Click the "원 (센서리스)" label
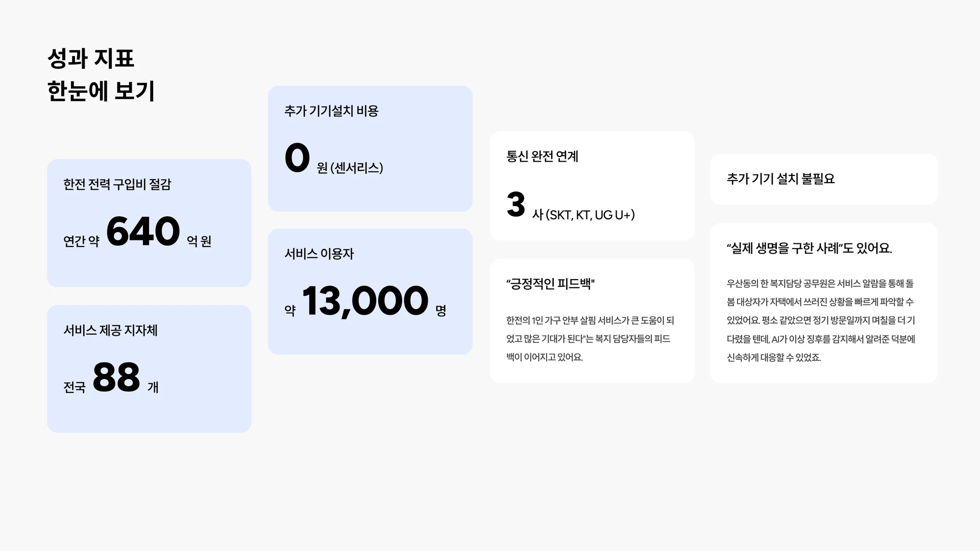 pos(350,168)
